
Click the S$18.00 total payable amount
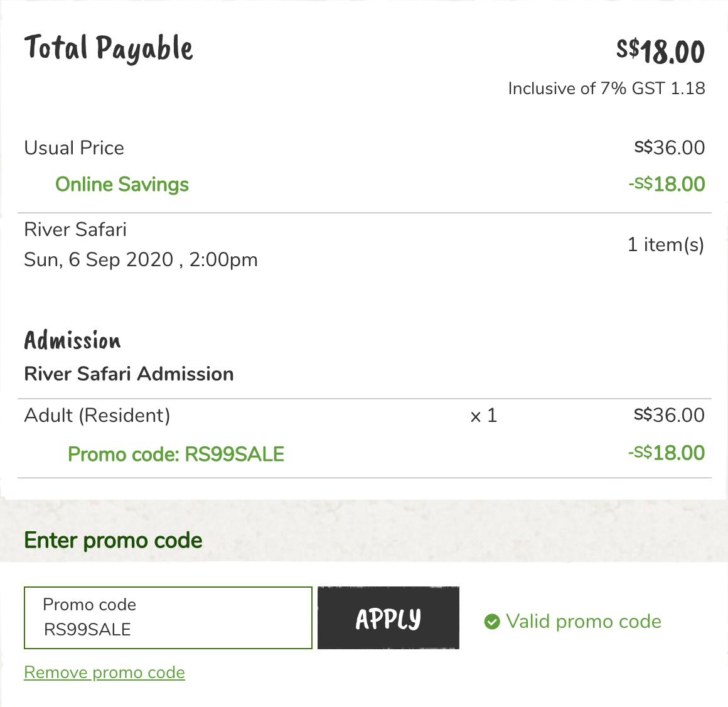(x=660, y=51)
